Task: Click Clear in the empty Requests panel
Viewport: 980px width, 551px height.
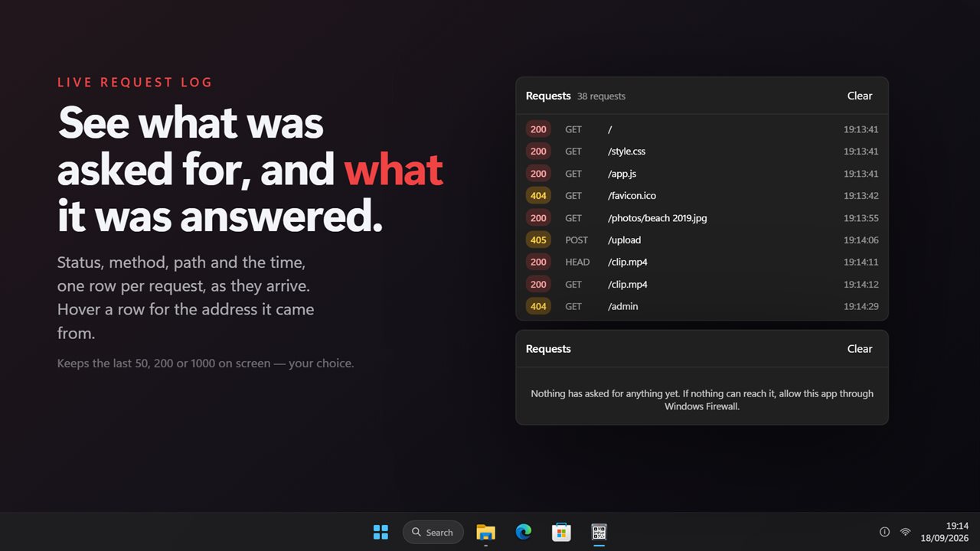Action: 860,349
